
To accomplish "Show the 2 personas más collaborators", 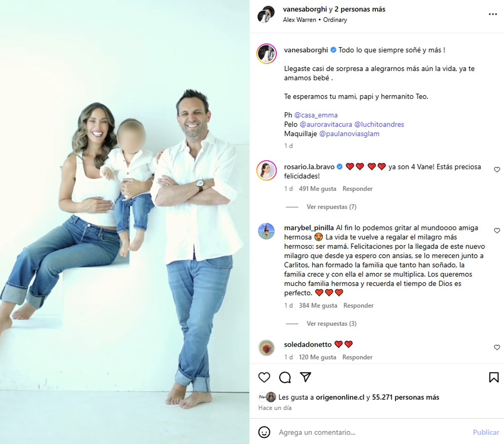I will pos(360,9).
